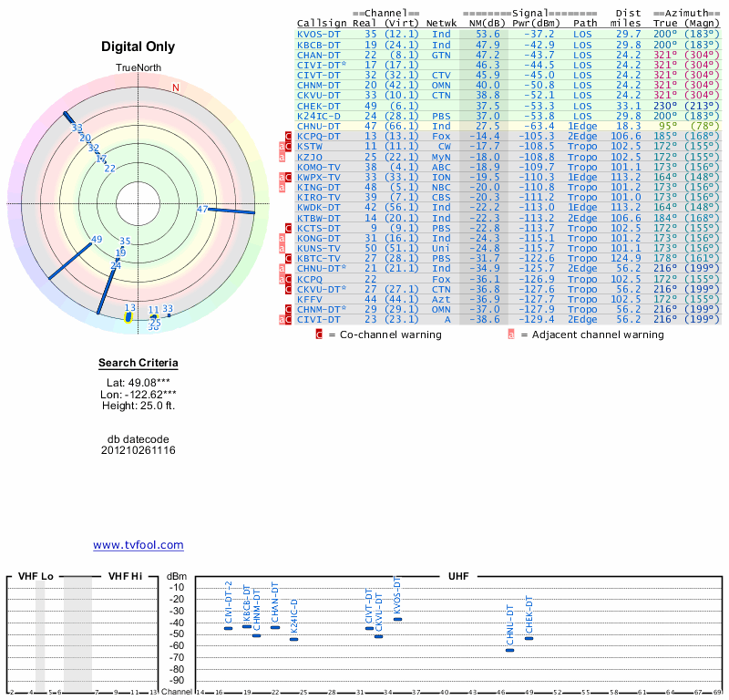
Task: Click the Callsign column header
Action: click(322, 23)
